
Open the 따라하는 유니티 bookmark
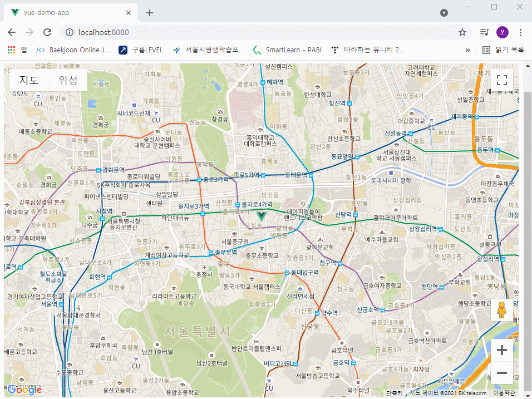368,50
